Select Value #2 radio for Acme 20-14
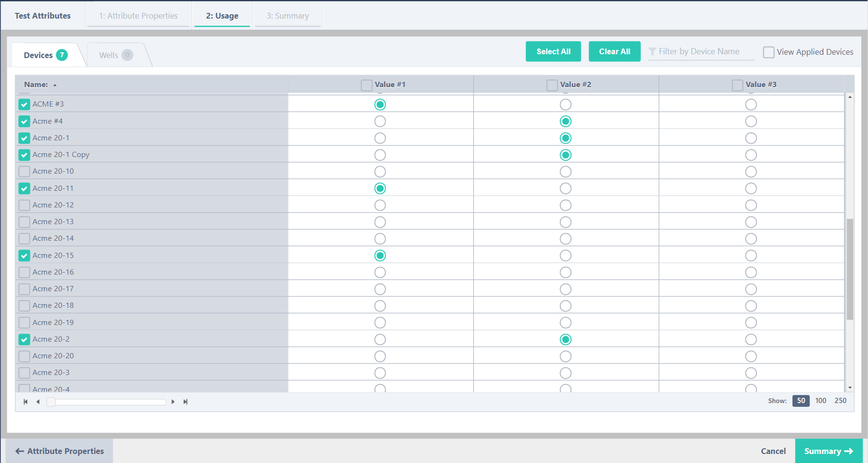This screenshot has width=868, height=463. pos(566,238)
